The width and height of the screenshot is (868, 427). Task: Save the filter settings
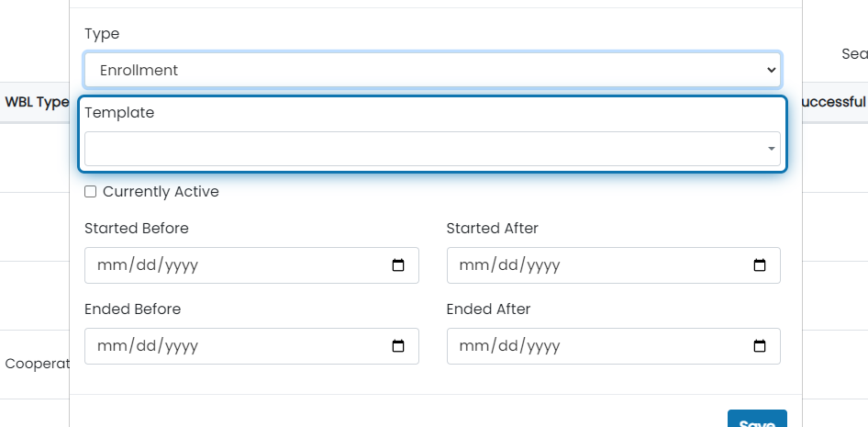(757, 420)
